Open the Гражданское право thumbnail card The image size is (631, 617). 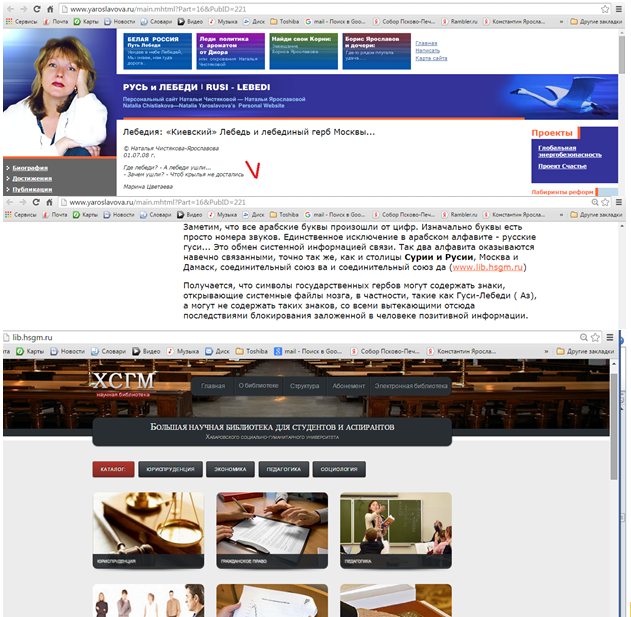tap(272, 530)
